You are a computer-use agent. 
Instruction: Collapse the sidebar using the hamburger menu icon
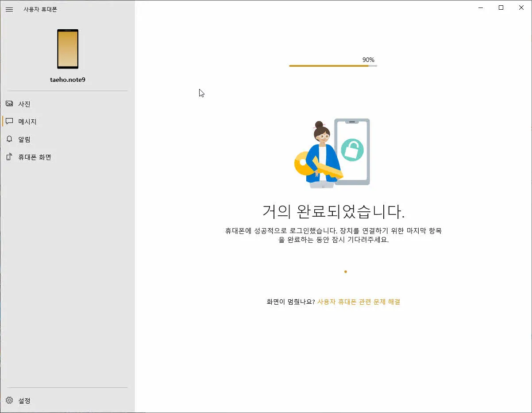click(9, 9)
